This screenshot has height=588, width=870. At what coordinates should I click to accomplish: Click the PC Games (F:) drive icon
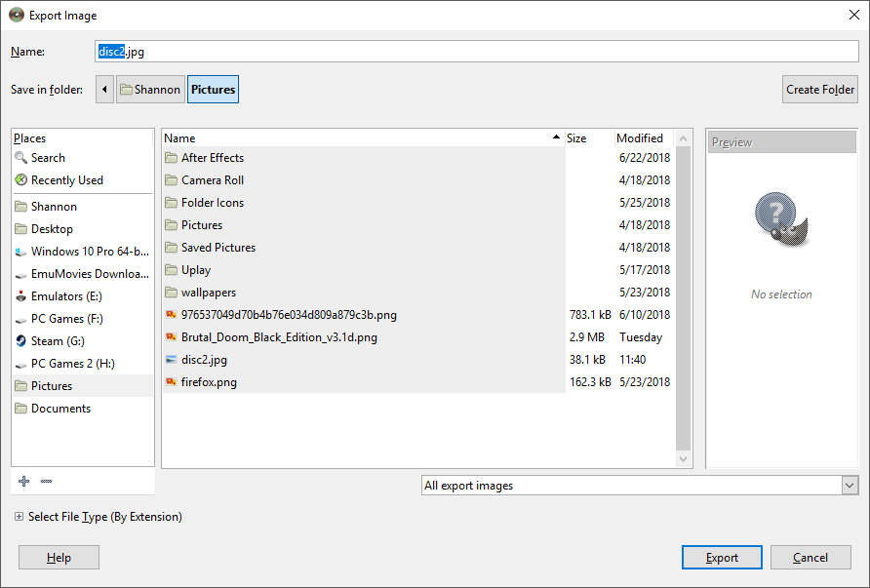(x=21, y=319)
